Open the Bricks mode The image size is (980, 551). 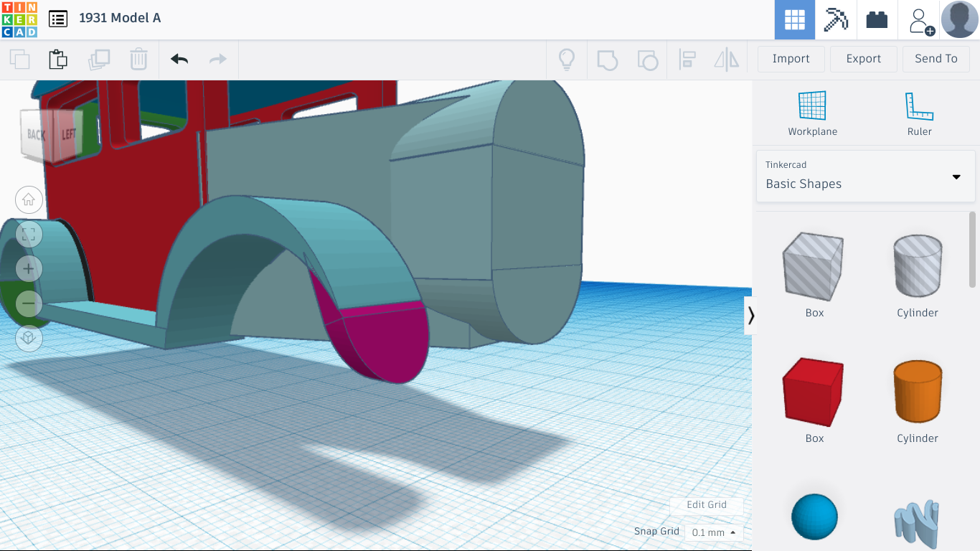point(877,19)
